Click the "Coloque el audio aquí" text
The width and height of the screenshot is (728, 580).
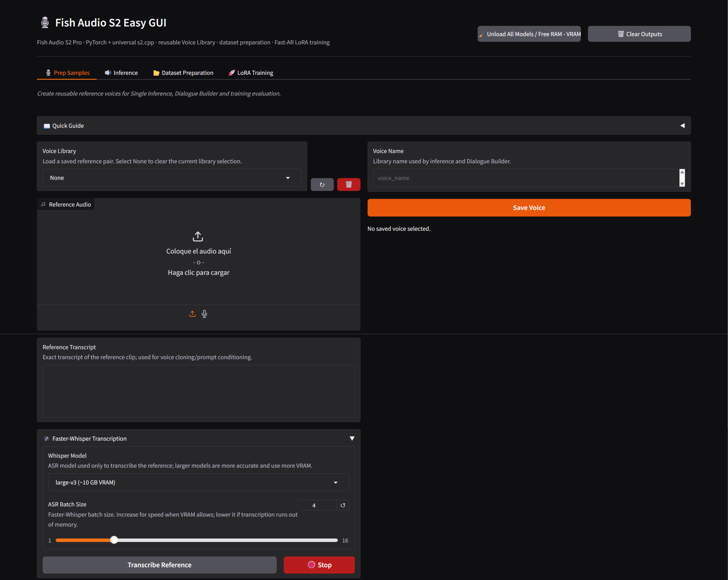pos(198,251)
